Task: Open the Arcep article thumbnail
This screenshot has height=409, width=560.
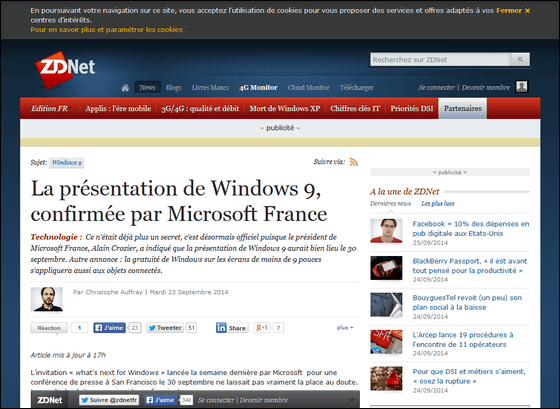Action: tap(386, 341)
